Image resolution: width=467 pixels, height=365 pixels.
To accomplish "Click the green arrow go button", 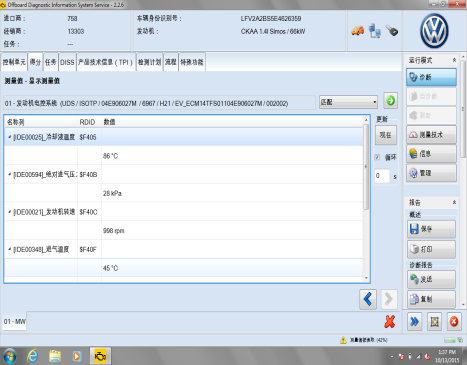I will (x=390, y=100).
